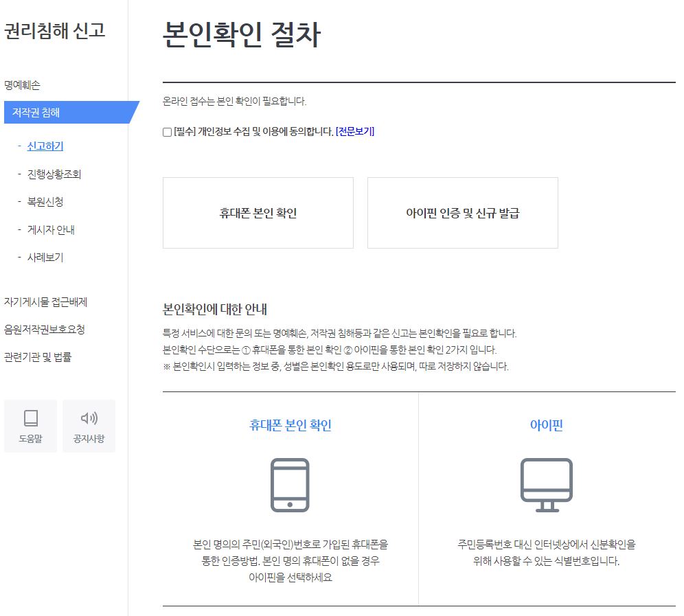This screenshot has height=616, width=684.
Task: Click the line 본인확인 수단으로는 ① 휴대폰을 통한
Action: (x=330, y=350)
